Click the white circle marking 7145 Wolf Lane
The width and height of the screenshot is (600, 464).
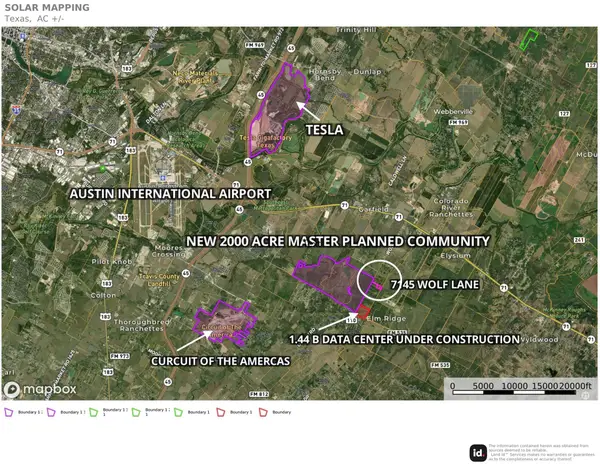pyautogui.click(x=380, y=282)
